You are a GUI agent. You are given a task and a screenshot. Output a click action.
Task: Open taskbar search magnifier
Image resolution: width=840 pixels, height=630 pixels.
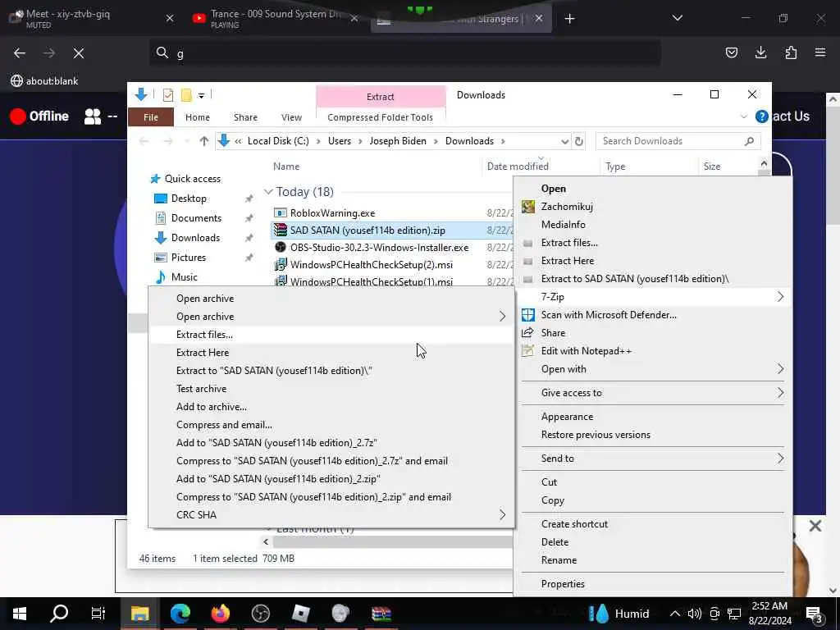tap(59, 613)
